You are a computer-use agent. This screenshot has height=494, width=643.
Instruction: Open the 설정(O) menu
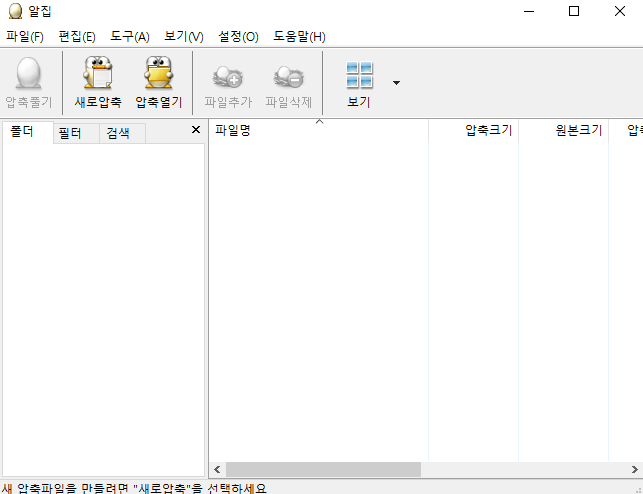[238, 36]
